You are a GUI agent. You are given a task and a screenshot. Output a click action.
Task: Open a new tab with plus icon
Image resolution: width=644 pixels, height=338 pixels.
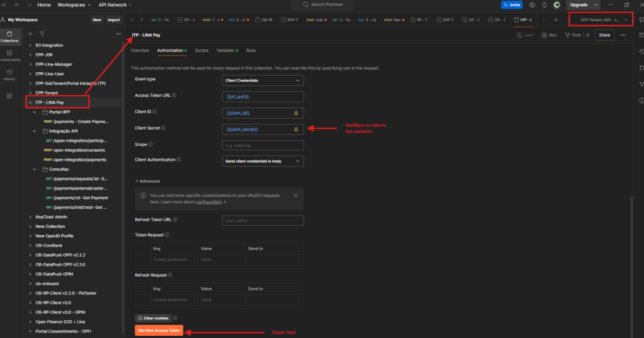click(x=556, y=20)
